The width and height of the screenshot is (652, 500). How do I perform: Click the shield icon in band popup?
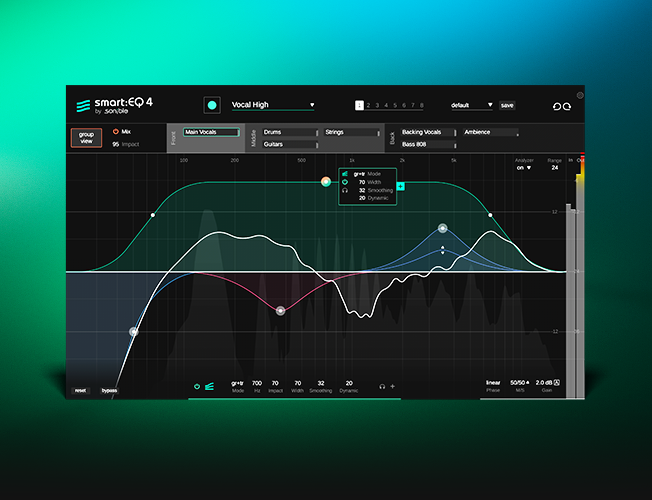point(345,182)
